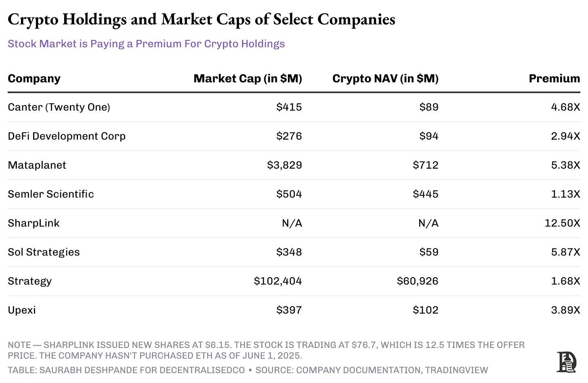Select Upexi's 3.89X premium value
The height and width of the screenshot is (383, 588).
[x=565, y=310]
